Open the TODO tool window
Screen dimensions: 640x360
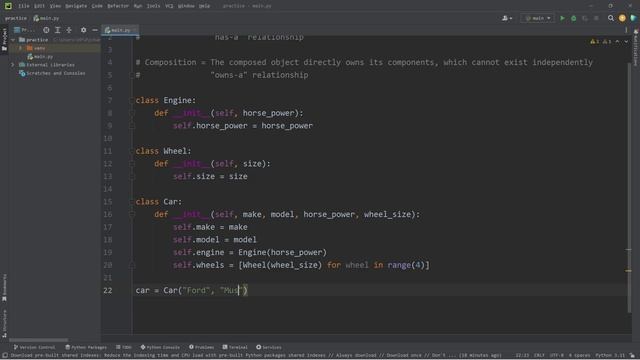124,347
